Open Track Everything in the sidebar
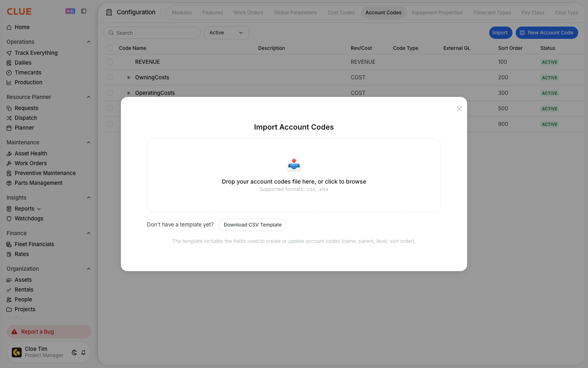 tap(36, 53)
